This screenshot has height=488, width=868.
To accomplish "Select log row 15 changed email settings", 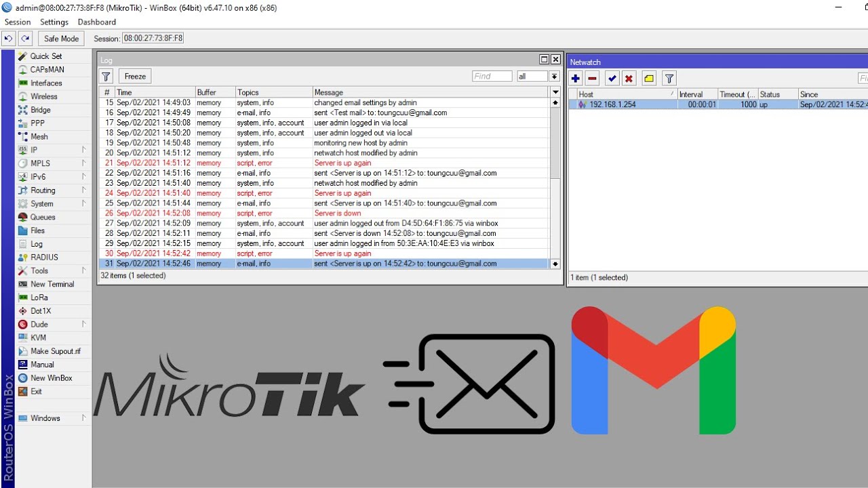I will pyautogui.click(x=324, y=102).
